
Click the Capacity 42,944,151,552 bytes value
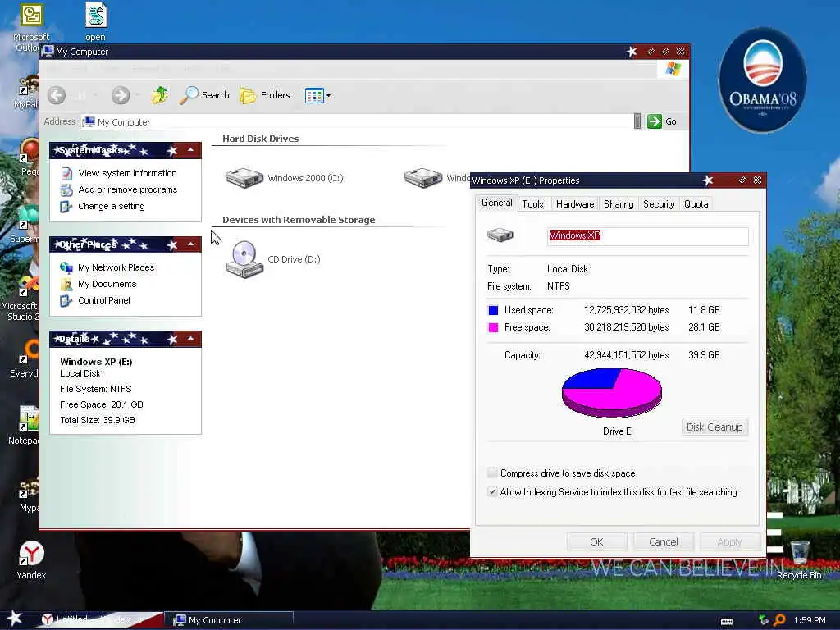tap(626, 355)
